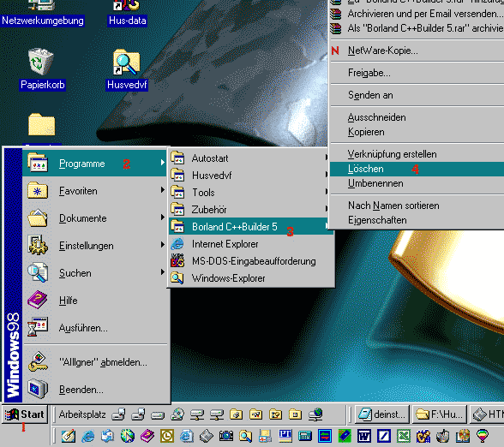
Task: Select Borland C++Builder 5 menu entry
Action: [x=249, y=226]
